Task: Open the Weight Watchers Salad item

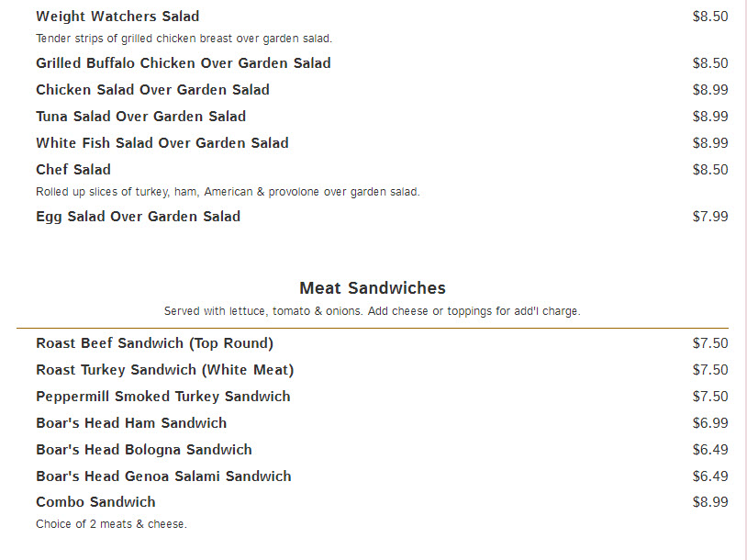Action: [117, 17]
